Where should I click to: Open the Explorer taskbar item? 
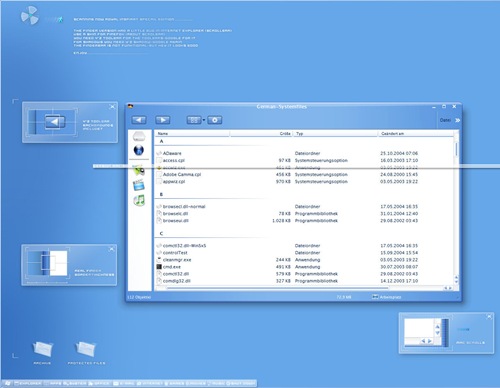(x=28, y=383)
